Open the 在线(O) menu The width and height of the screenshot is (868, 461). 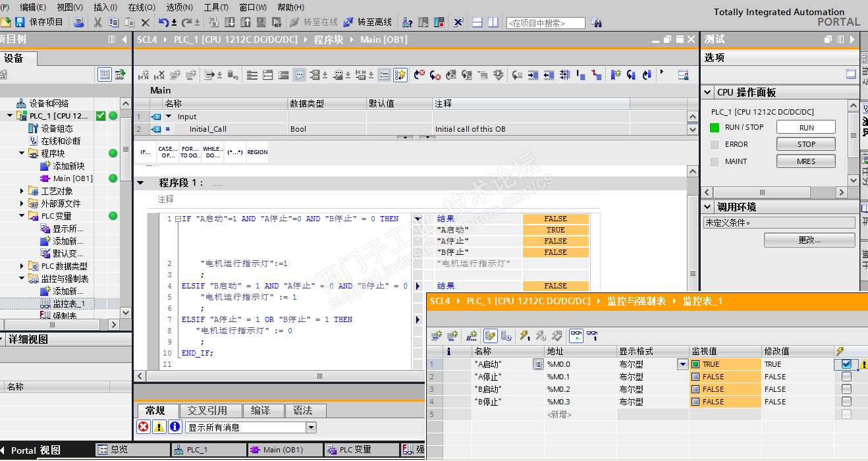(x=141, y=7)
